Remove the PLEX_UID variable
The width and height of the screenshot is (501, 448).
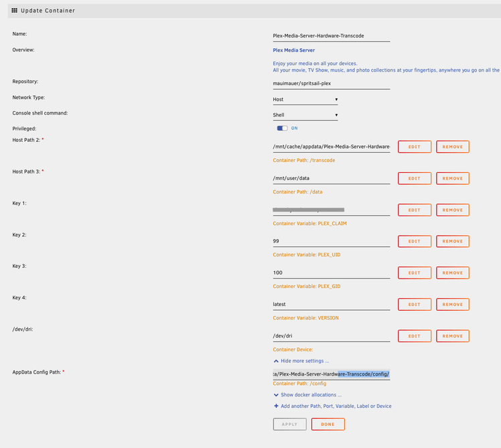click(x=452, y=242)
